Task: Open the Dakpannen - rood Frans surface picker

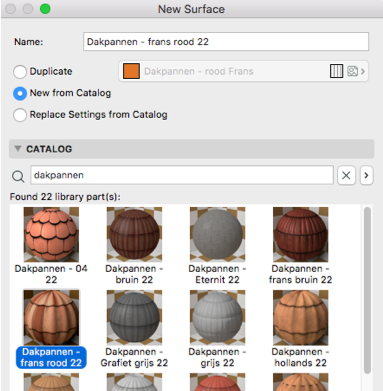Action: (243, 71)
